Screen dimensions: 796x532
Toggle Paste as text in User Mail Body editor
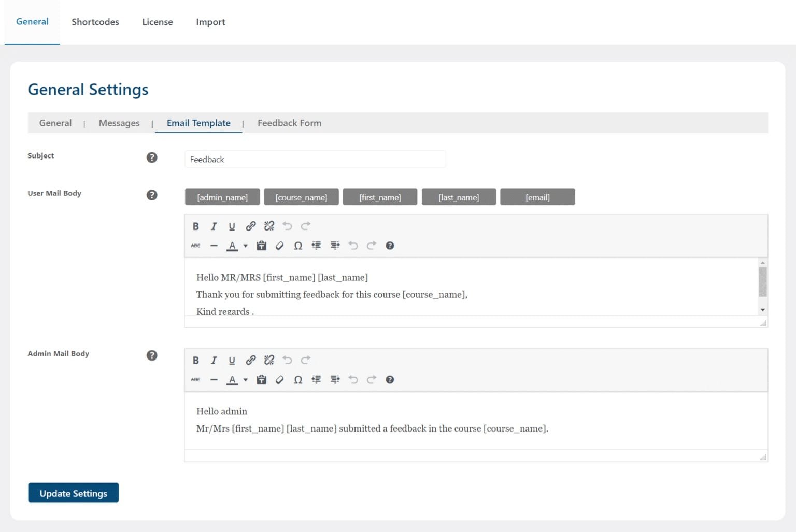click(262, 246)
